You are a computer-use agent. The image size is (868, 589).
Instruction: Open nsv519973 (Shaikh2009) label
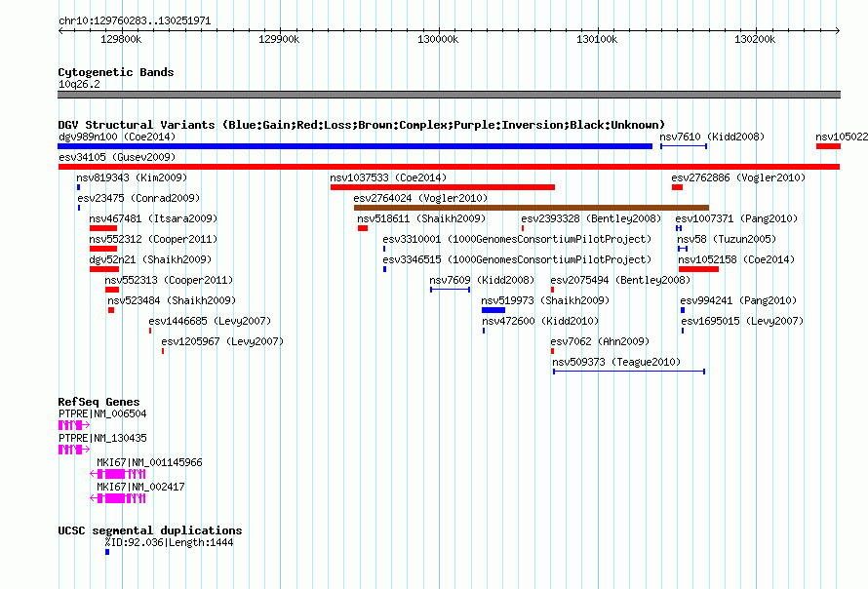(545, 300)
